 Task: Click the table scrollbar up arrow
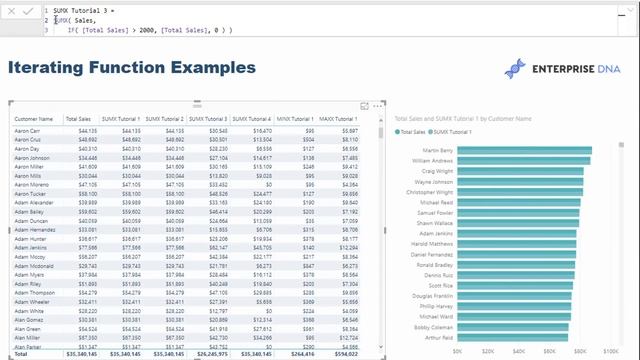(x=381, y=120)
